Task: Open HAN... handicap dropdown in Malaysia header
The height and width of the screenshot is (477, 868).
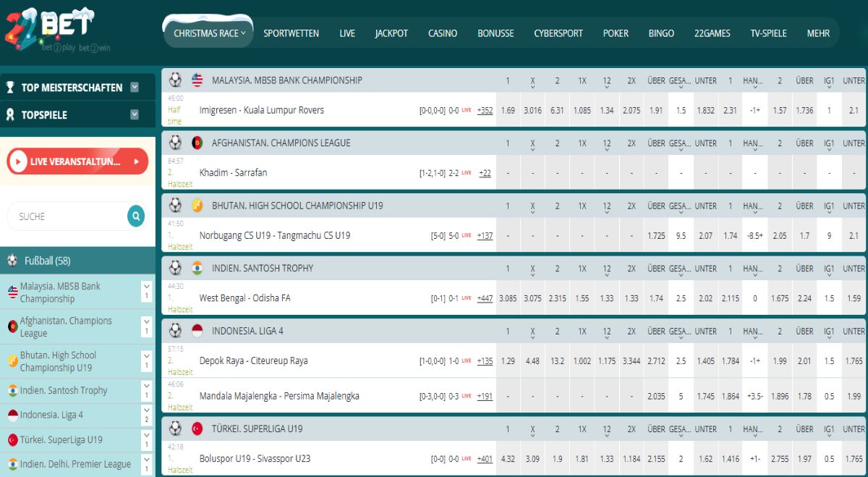Action: coord(753,82)
